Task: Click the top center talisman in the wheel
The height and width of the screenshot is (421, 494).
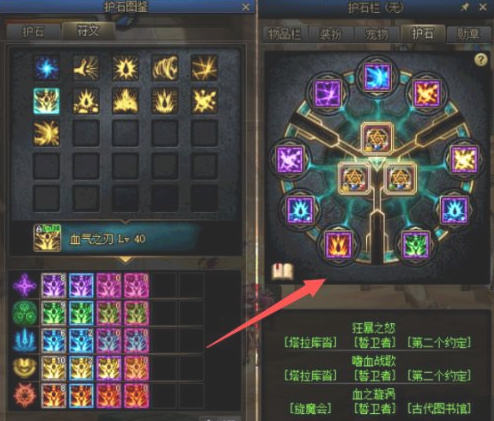Action: [377, 139]
